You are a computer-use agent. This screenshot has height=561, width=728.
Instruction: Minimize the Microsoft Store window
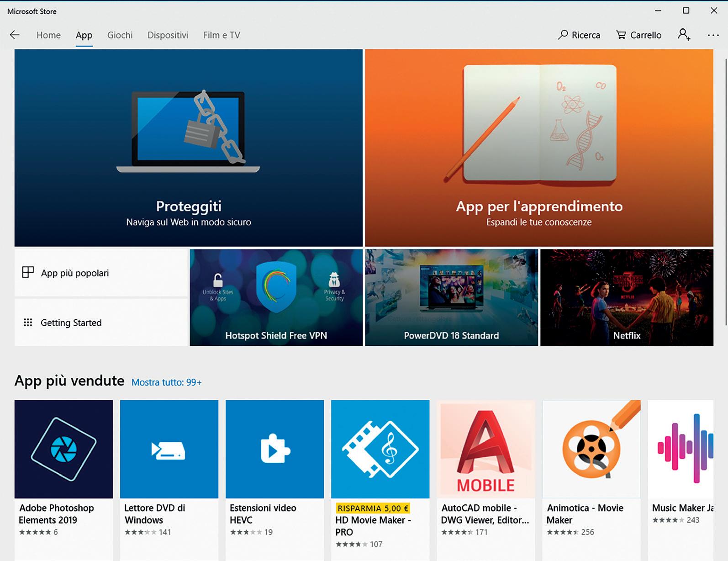pos(658,11)
